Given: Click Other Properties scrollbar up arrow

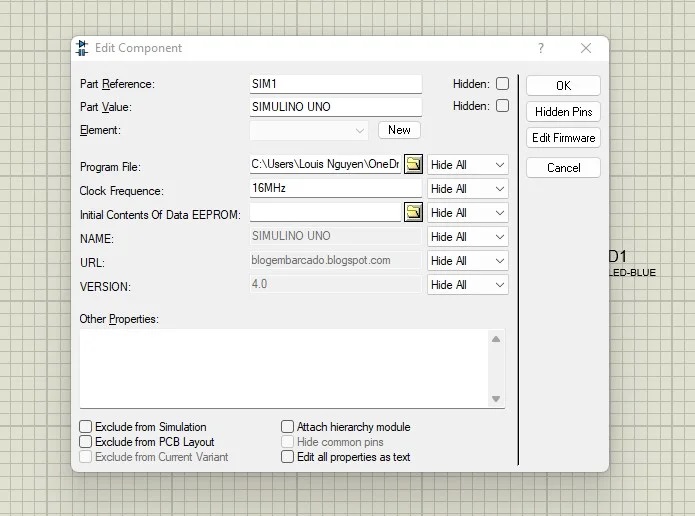Looking at the screenshot, I should point(496,339).
